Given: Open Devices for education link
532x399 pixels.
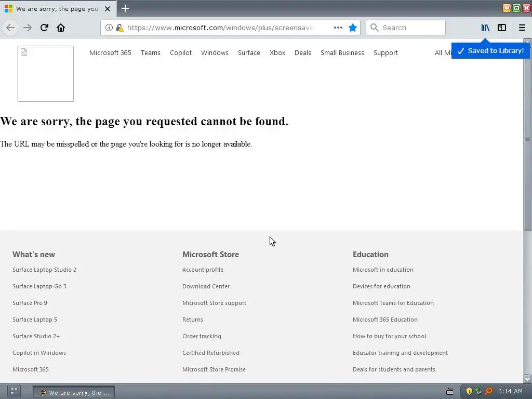Looking at the screenshot, I should pyautogui.click(x=382, y=286).
